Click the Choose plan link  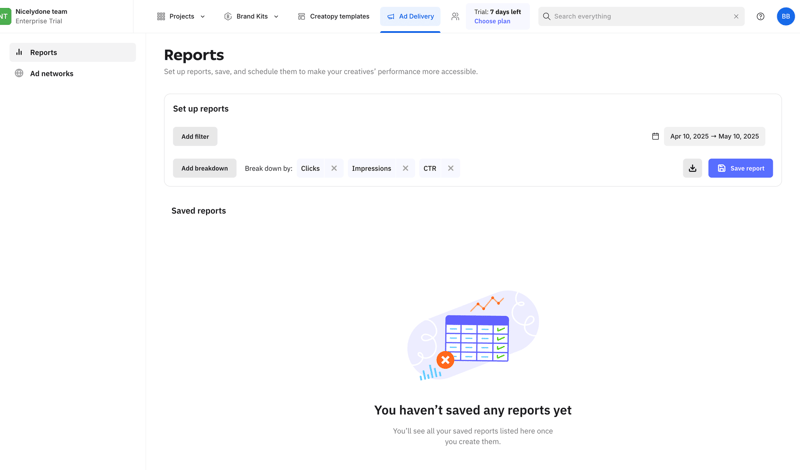(492, 21)
